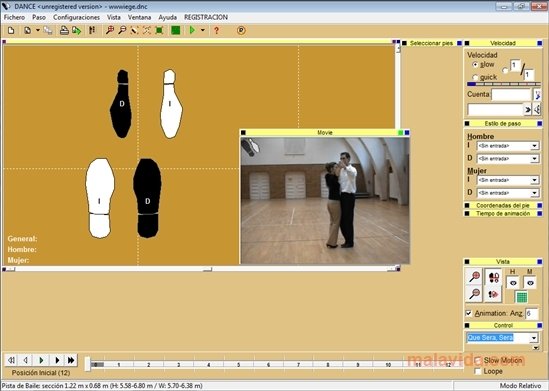Screen dimensions: 549x391
Task: Click the Estilo de paso panel header
Action: coord(503,124)
